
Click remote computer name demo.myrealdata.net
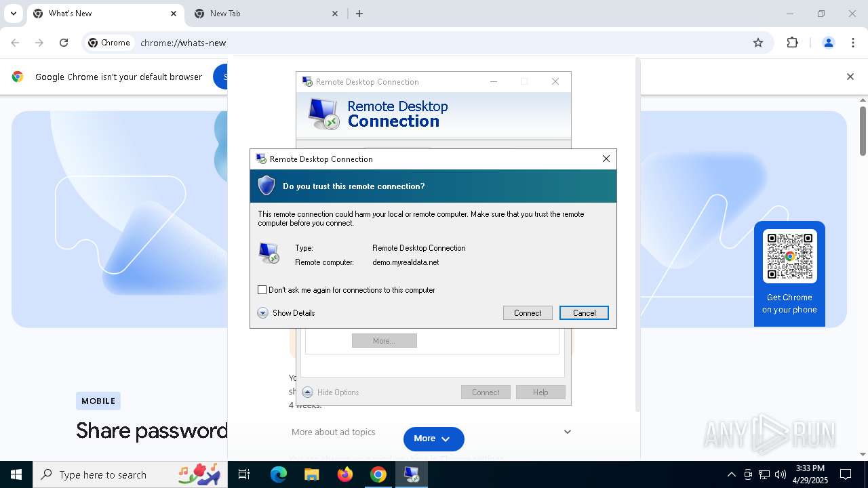pos(406,262)
